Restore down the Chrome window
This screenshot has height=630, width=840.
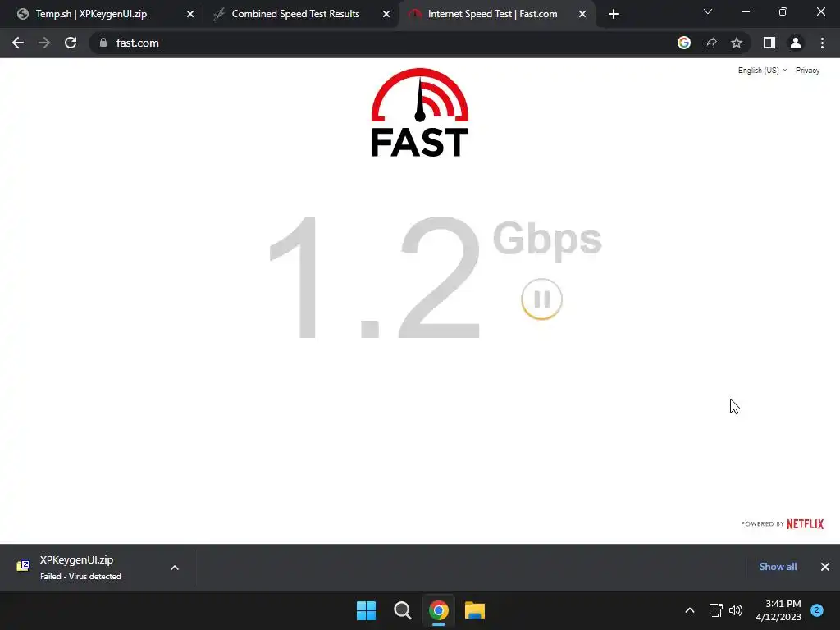(783, 11)
